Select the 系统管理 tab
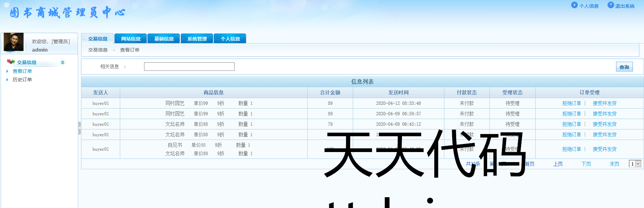The height and width of the screenshot is (208, 644). 197,39
